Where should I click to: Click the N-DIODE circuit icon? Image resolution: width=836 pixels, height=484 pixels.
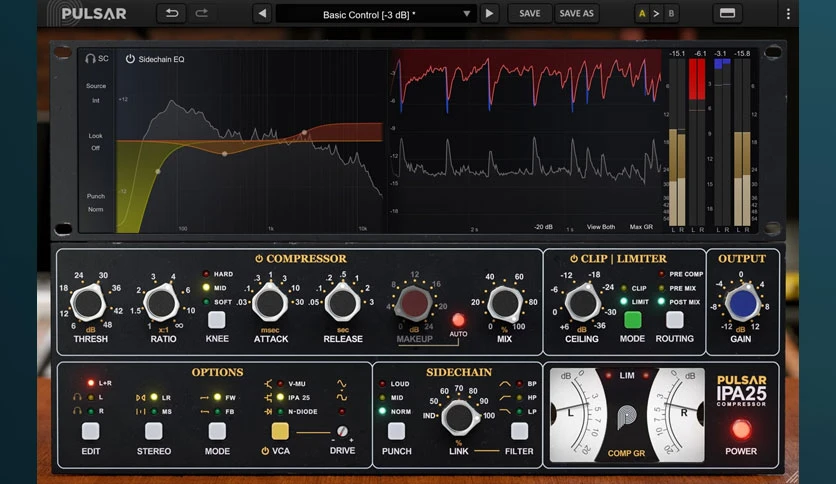point(268,412)
